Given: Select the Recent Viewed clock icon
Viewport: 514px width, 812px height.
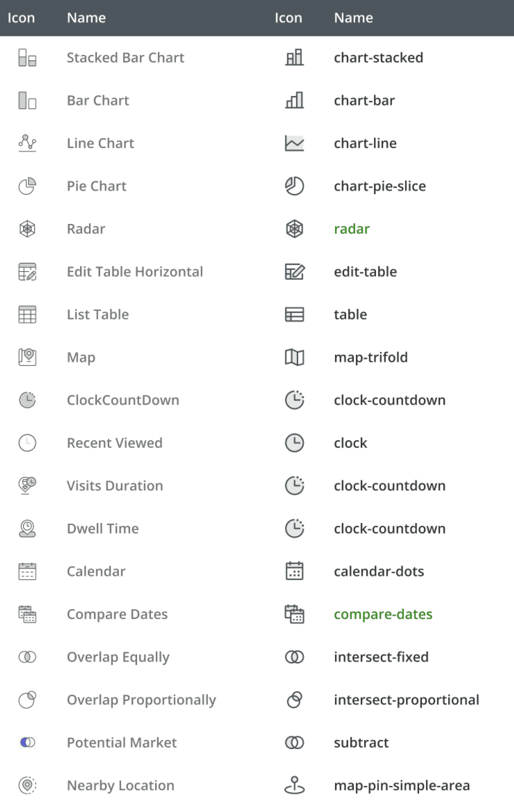Looking at the screenshot, I should pyautogui.click(x=27, y=443).
